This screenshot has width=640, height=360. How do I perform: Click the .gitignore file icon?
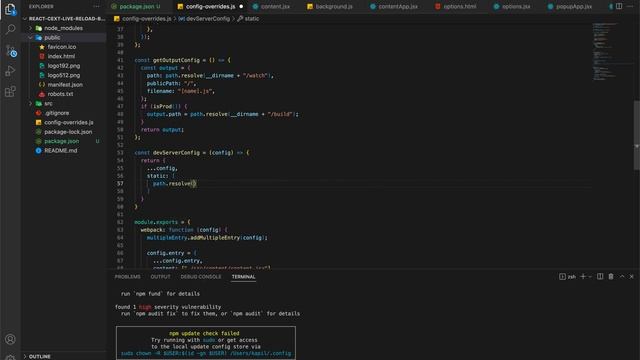point(38,113)
